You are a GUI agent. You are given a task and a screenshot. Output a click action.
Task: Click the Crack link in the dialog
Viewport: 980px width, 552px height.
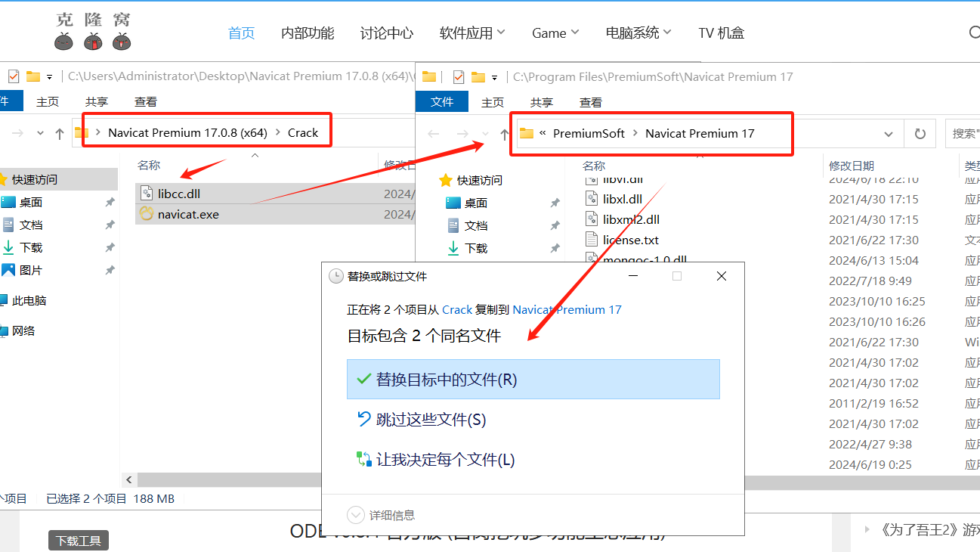coord(457,309)
